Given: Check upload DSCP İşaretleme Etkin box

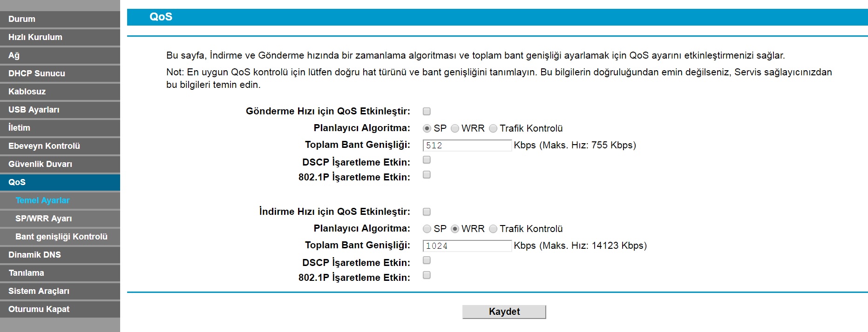Looking at the screenshot, I should coord(427,160).
